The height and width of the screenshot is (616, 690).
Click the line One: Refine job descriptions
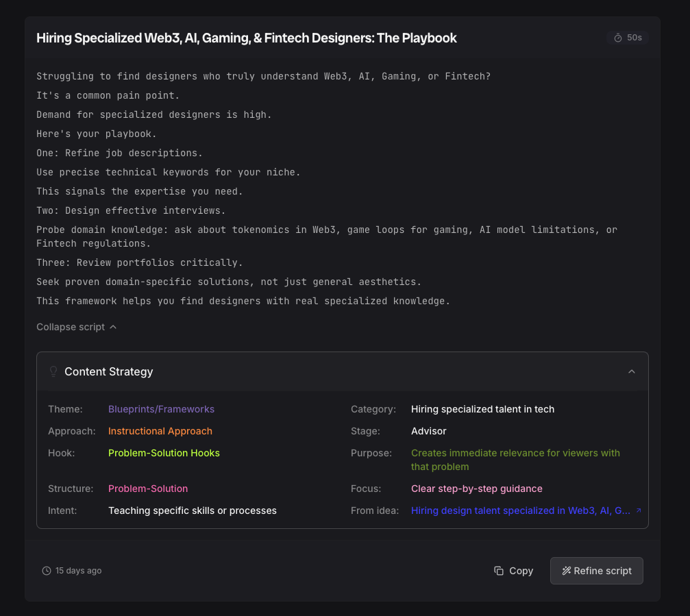(x=119, y=153)
